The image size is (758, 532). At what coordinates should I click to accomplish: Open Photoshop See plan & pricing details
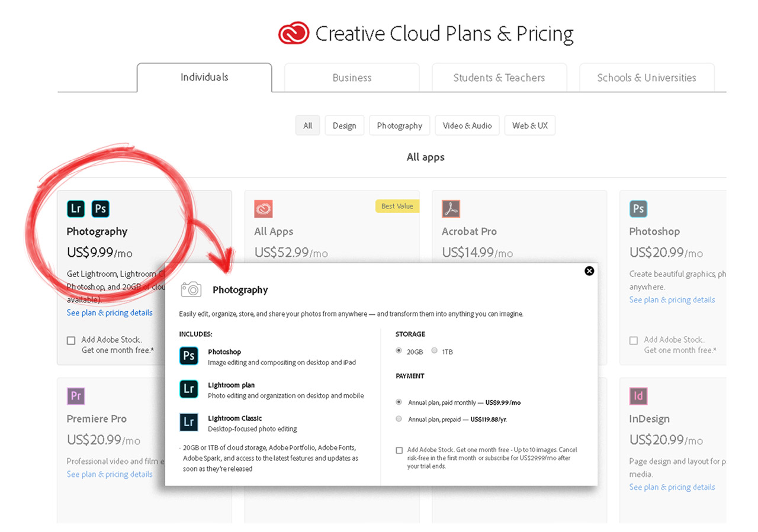pyautogui.click(x=672, y=300)
